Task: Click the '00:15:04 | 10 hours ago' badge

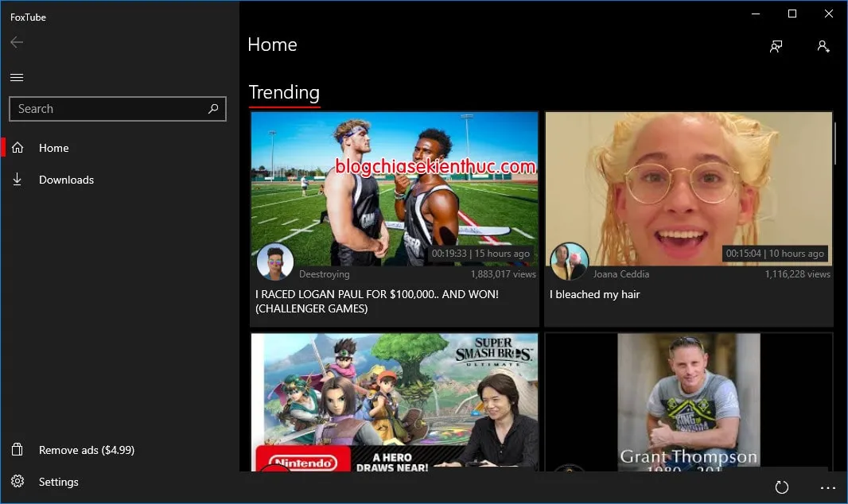Action: point(775,254)
